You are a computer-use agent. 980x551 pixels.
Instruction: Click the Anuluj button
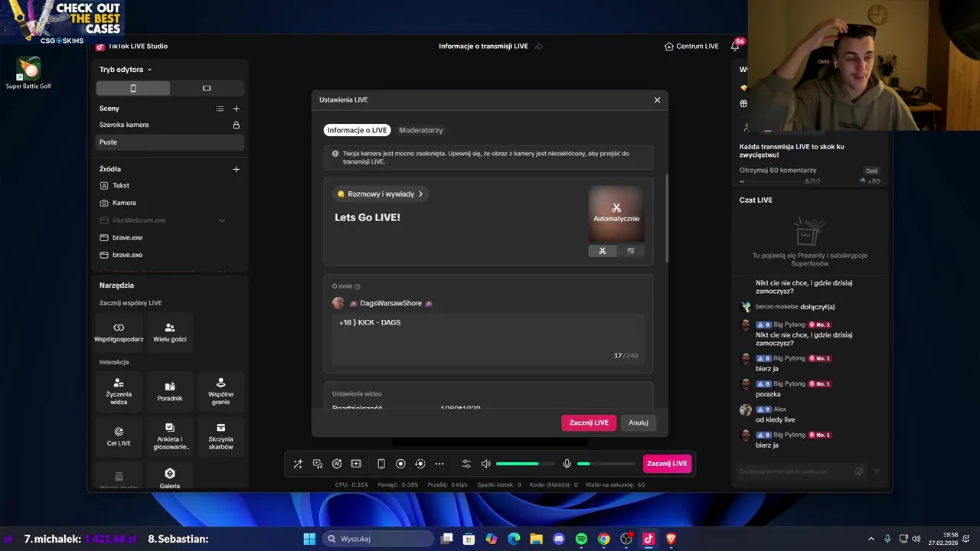639,422
